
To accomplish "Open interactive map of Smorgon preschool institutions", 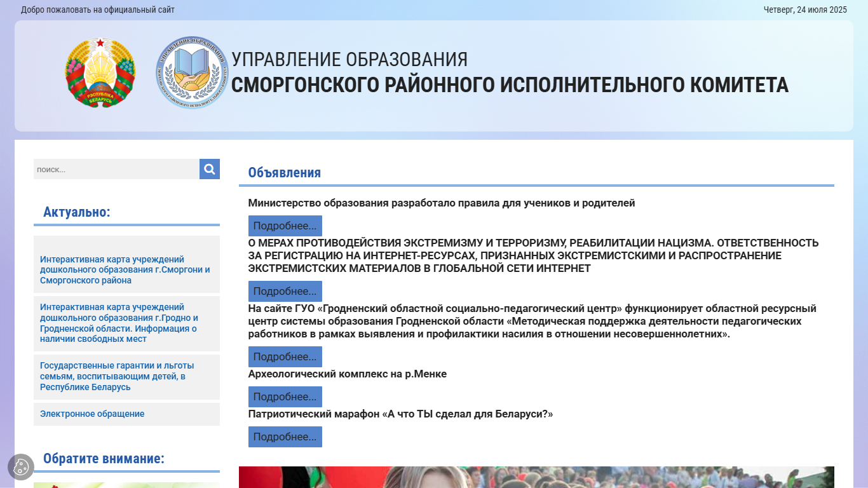I will [x=126, y=269].
